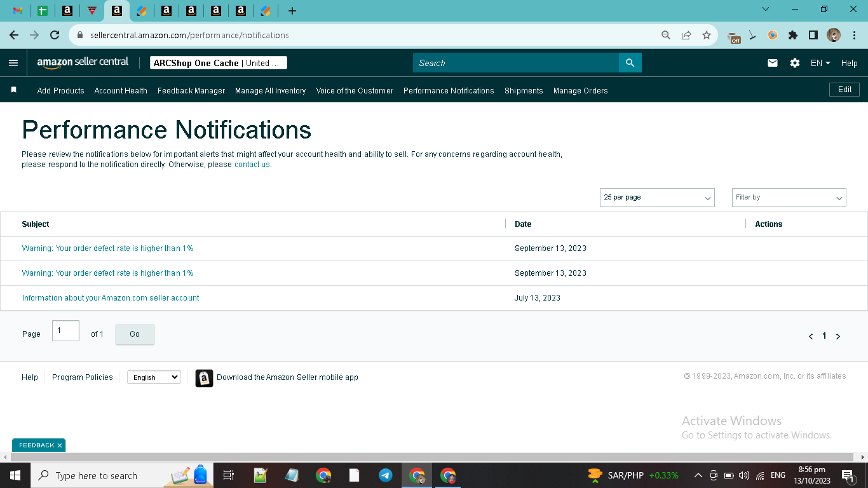
Task: Open the Chrome three-dot menu
Action: pos(855,35)
